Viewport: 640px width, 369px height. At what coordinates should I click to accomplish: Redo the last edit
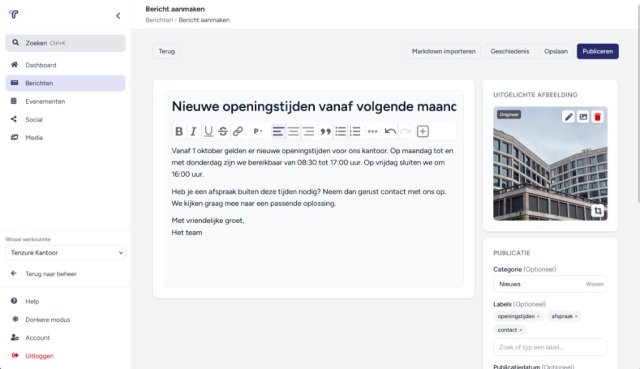point(405,131)
